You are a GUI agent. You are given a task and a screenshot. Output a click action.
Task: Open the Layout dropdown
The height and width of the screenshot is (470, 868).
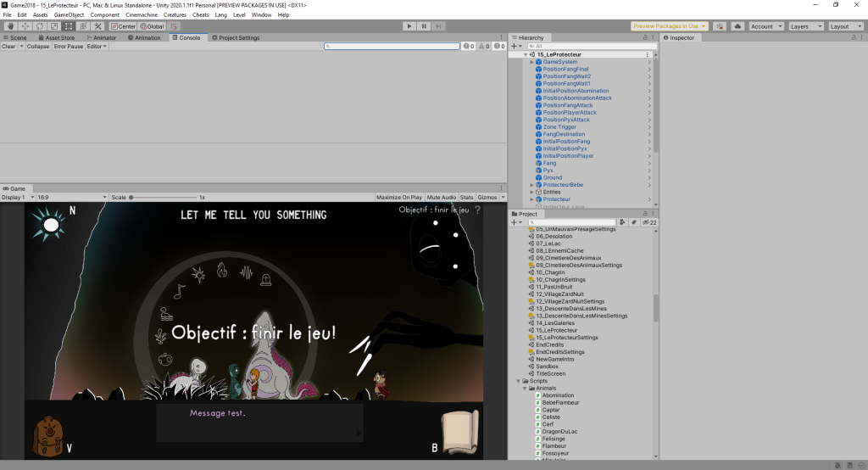pos(846,26)
